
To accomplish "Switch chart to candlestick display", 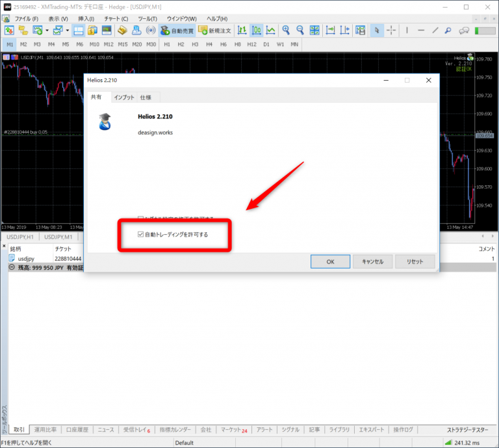I will (x=256, y=31).
